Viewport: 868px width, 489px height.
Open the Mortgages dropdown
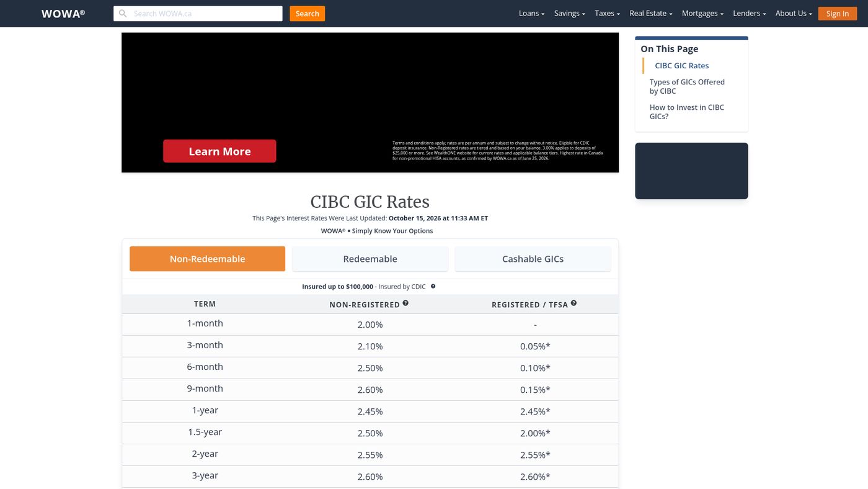click(702, 14)
